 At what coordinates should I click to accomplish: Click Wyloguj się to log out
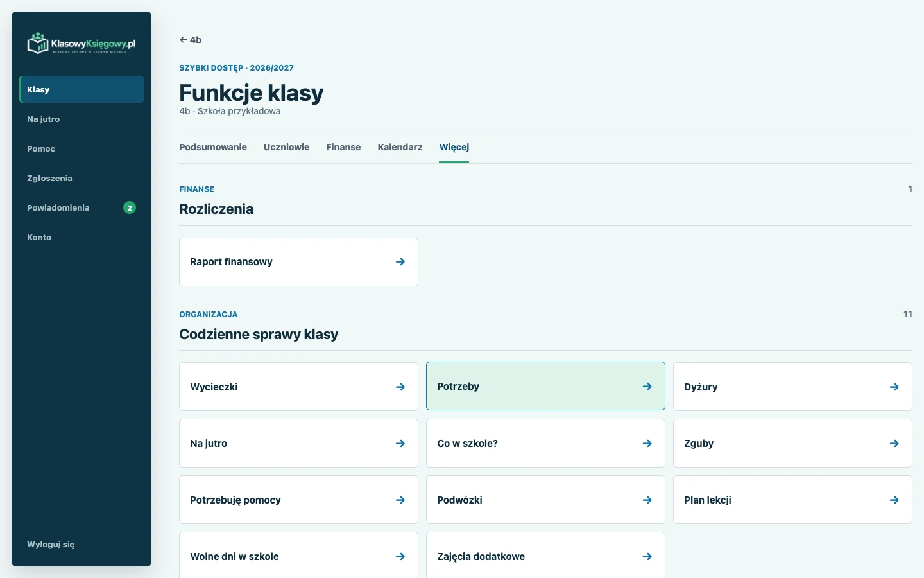tap(51, 544)
